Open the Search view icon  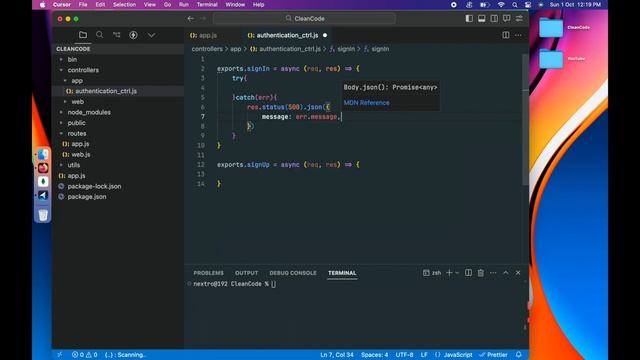click(x=100, y=35)
